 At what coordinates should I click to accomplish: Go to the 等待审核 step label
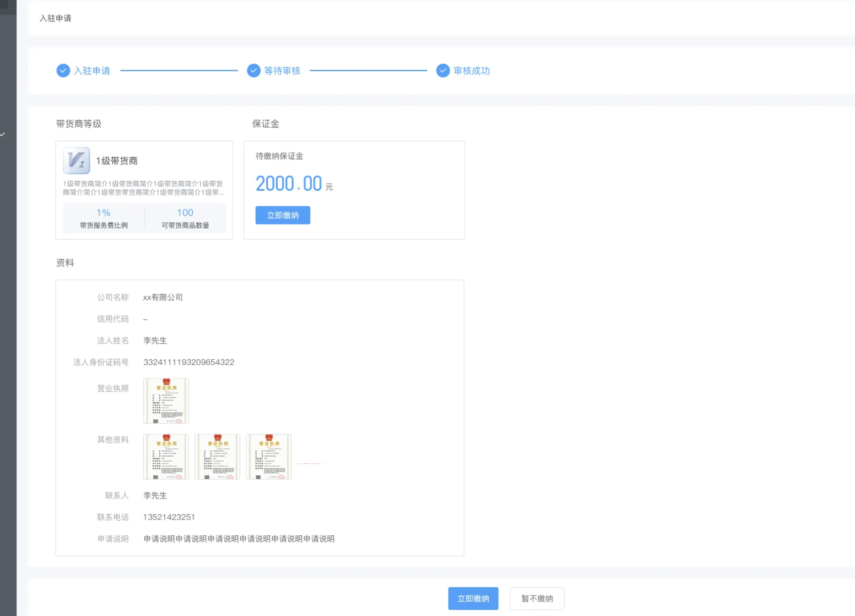[x=282, y=71]
